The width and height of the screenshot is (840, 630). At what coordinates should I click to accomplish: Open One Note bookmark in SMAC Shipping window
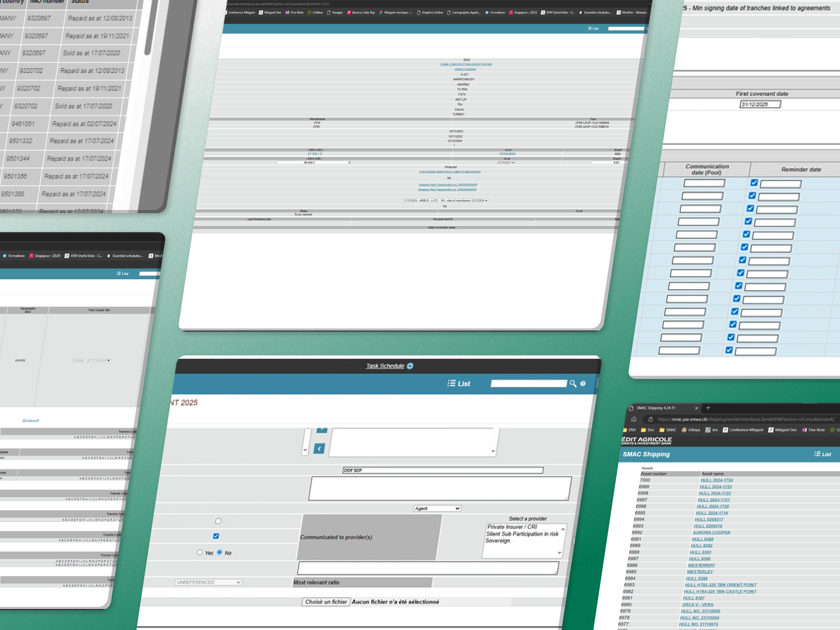pyautogui.click(x=813, y=430)
